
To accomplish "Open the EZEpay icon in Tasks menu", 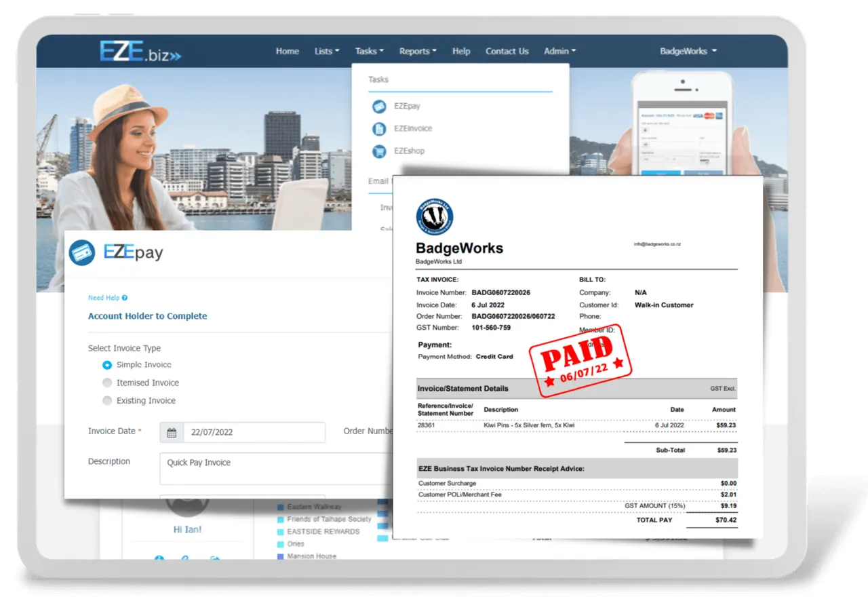I will point(379,107).
